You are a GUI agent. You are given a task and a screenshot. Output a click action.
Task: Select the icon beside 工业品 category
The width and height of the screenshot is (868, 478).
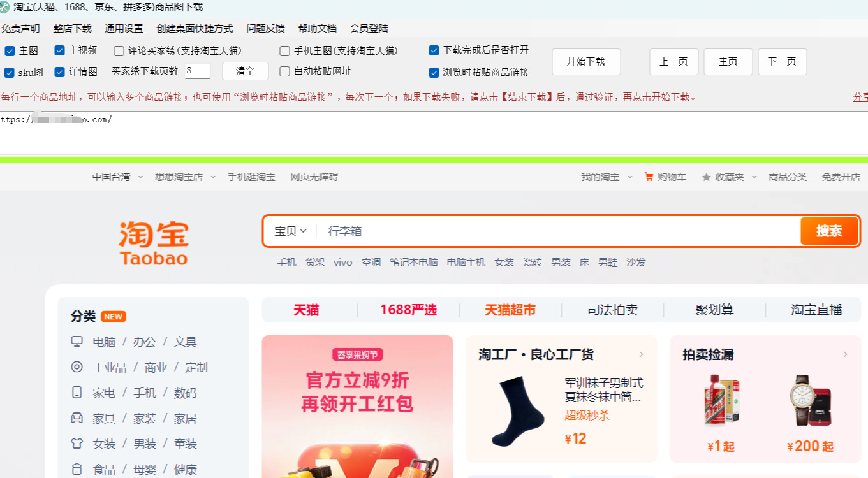pos(77,367)
